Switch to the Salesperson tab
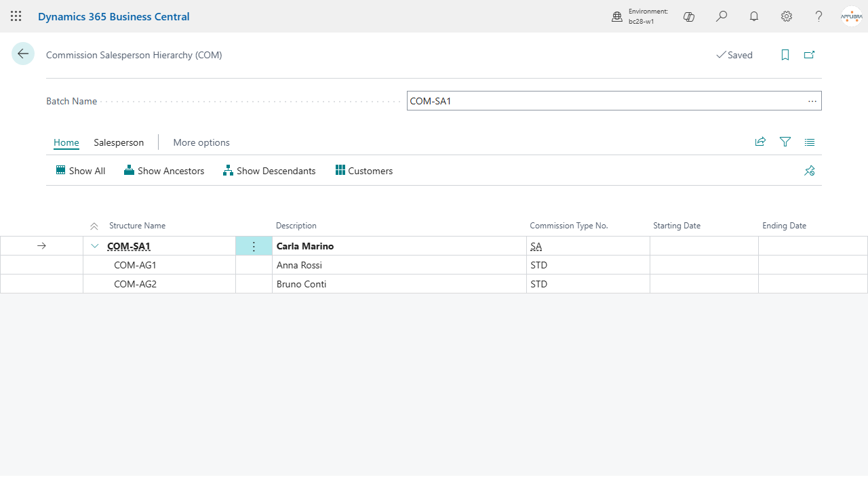 [119, 142]
